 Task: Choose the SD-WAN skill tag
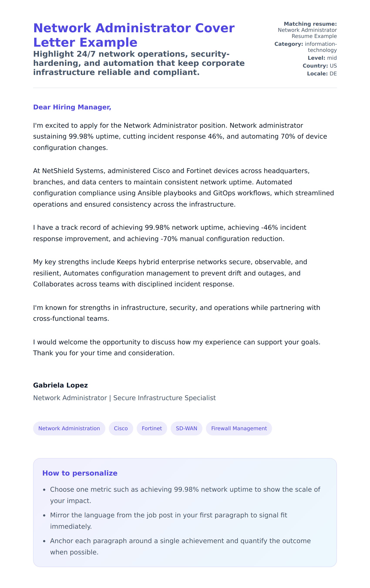pyautogui.click(x=186, y=428)
